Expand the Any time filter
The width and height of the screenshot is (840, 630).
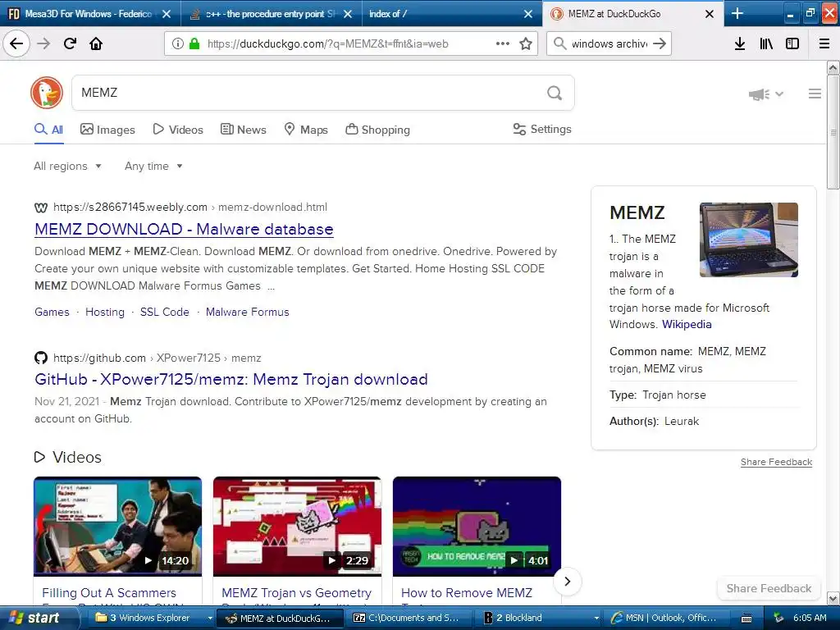coord(153,166)
